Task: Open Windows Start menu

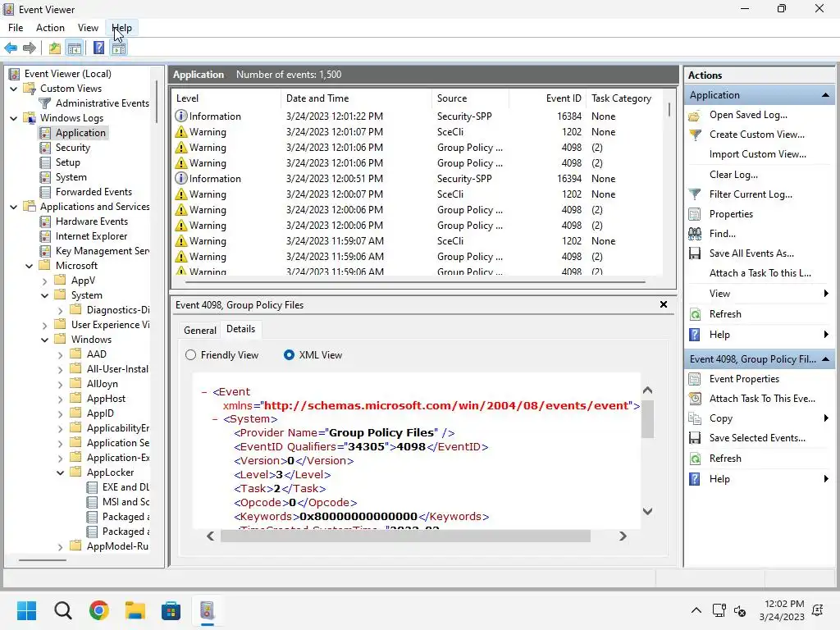Action: point(26,610)
